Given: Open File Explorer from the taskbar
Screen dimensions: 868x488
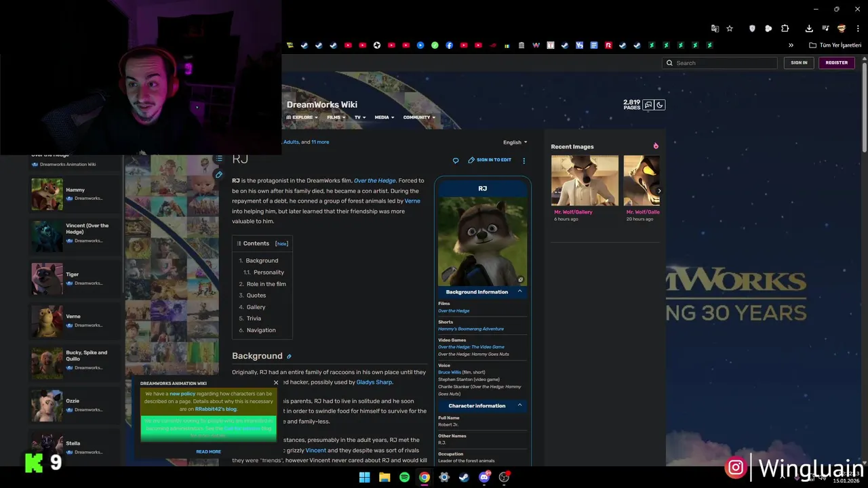Looking at the screenshot, I should (384, 477).
